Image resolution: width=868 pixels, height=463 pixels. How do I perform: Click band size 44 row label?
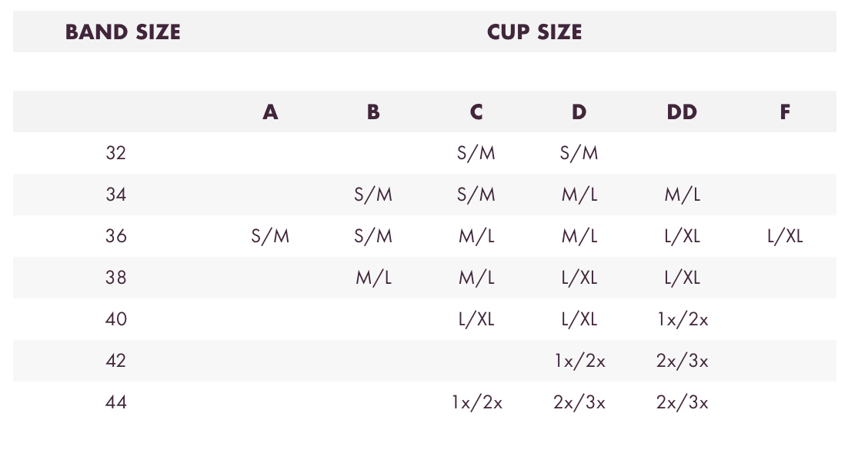point(115,402)
